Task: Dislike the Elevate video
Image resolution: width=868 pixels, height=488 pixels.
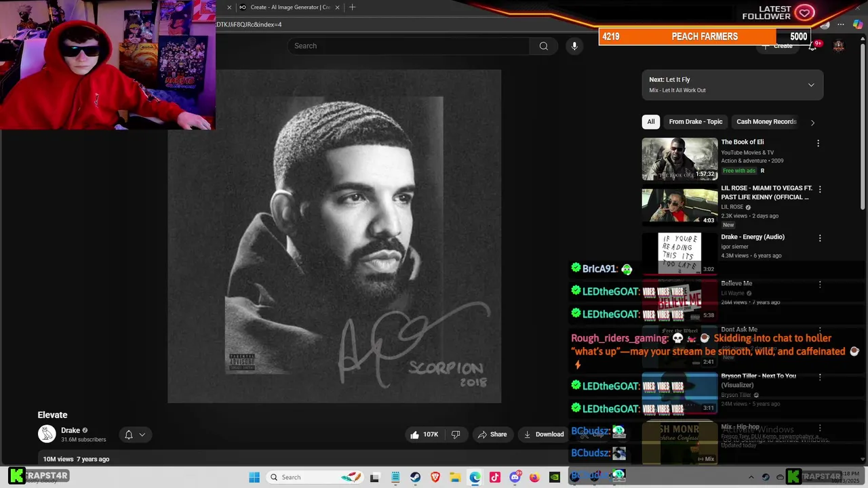Action: (x=456, y=434)
